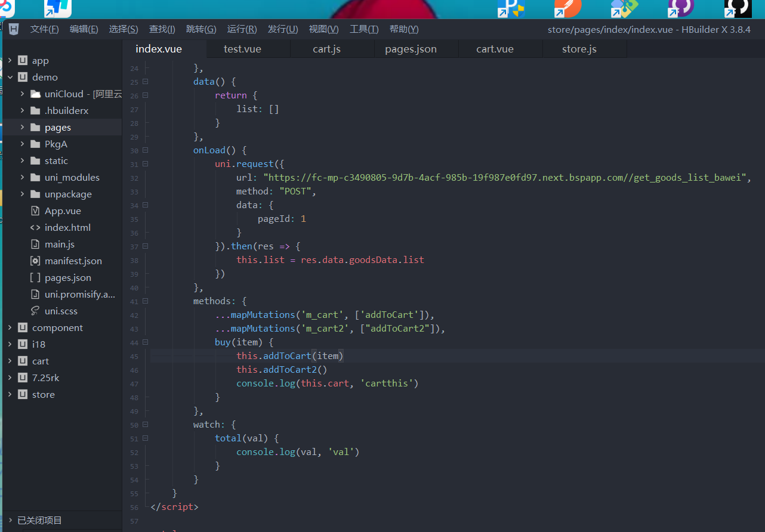
Task: Expand the static folder chevron
Action: [x=22, y=160]
